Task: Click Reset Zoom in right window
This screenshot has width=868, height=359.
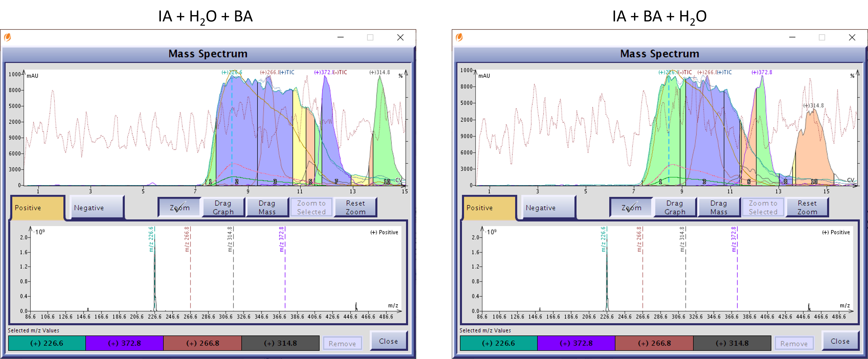Action: pos(807,207)
